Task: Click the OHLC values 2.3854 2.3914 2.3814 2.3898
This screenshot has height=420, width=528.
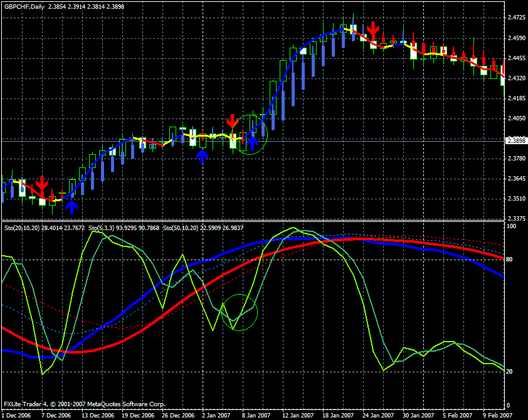Action: point(86,6)
